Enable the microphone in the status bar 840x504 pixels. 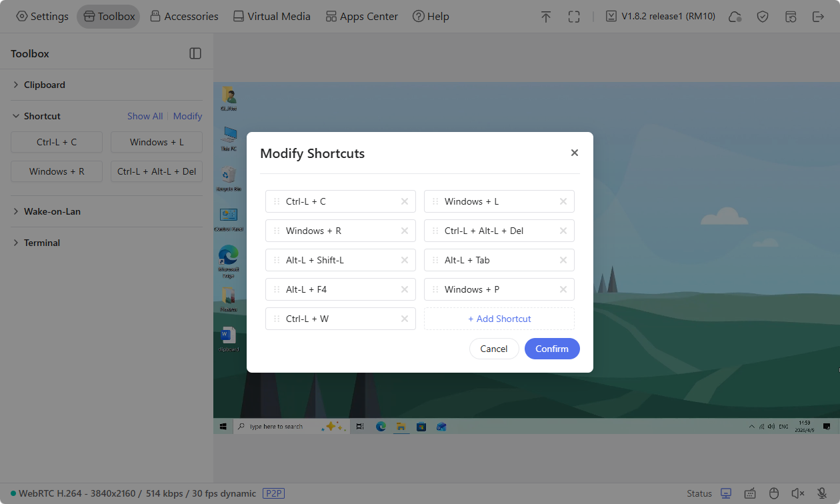coord(822,493)
